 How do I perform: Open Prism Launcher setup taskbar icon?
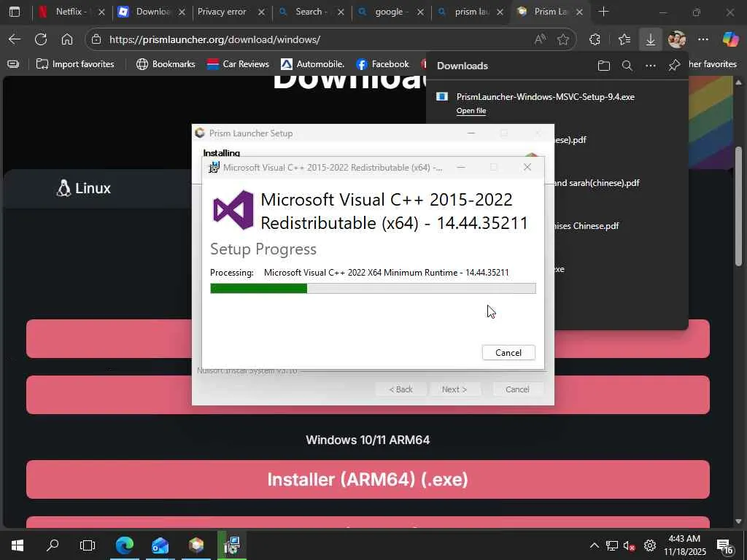click(196, 545)
